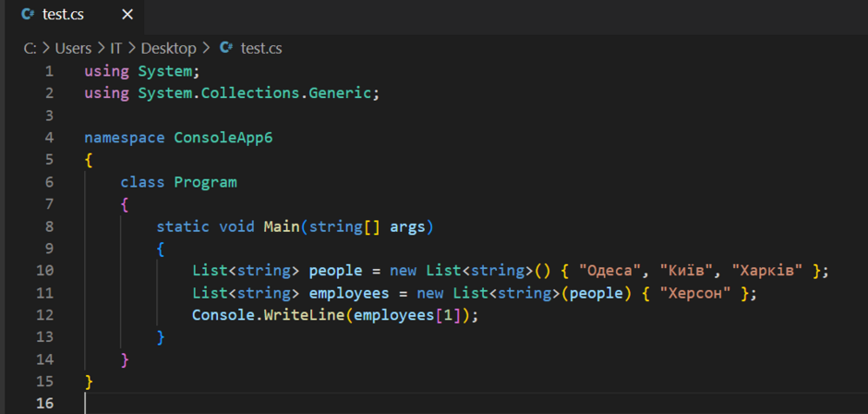Click the closing brace on line 15
Image resolution: width=868 pixels, height=414 pixels.
(x=88, y=382)
